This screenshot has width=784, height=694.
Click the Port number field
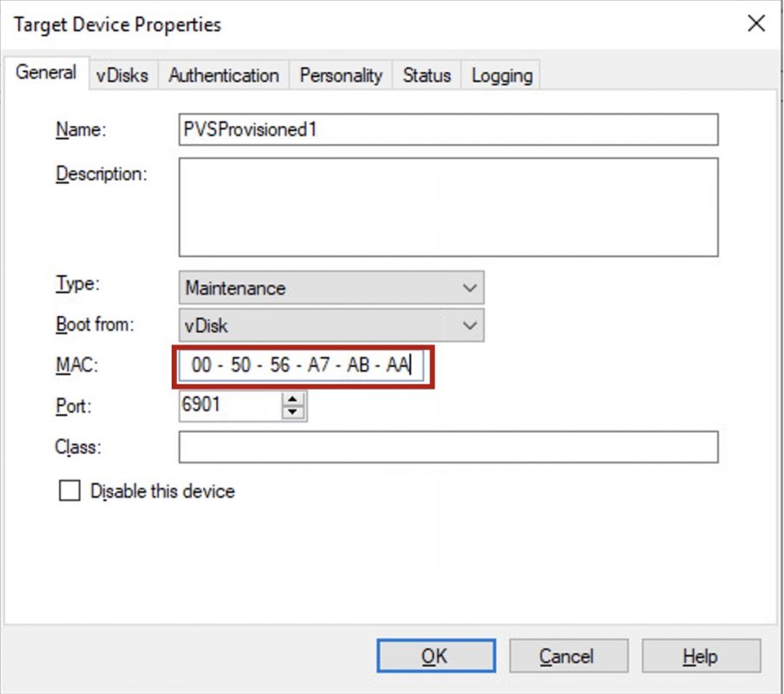coord(230,405)
